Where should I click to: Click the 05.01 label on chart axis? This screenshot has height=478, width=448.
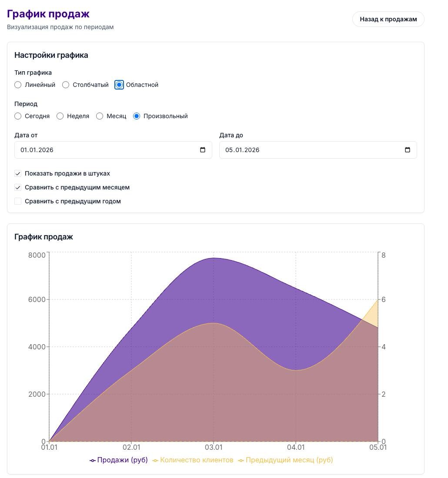coord(378,447)
